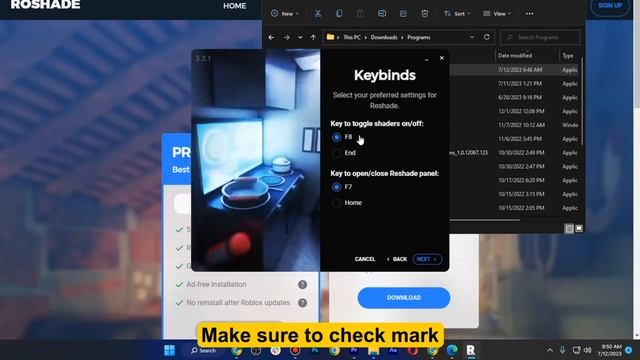640x360 pixels.
Task: Click the Paste icon in File Explorer
Action: pyautogui.click(x=360, y=13)
